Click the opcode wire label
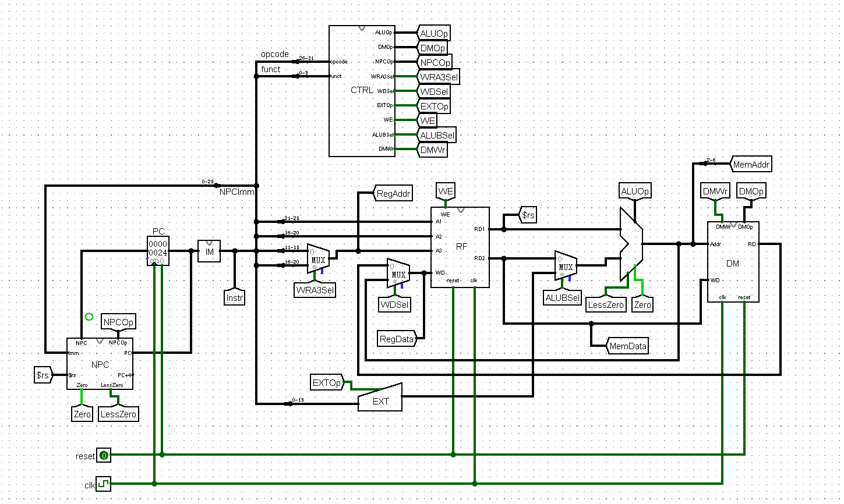The image size is (844, 504). pyautogui.click(x=275, y=54)
